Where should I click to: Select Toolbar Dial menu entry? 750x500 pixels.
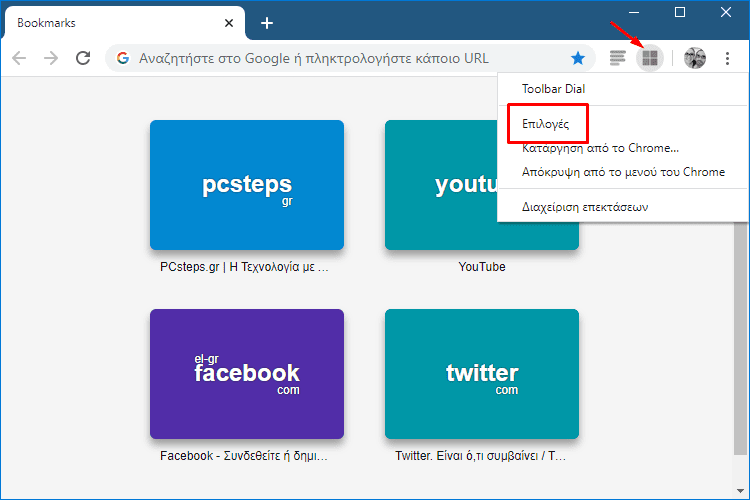coord(553,89)
